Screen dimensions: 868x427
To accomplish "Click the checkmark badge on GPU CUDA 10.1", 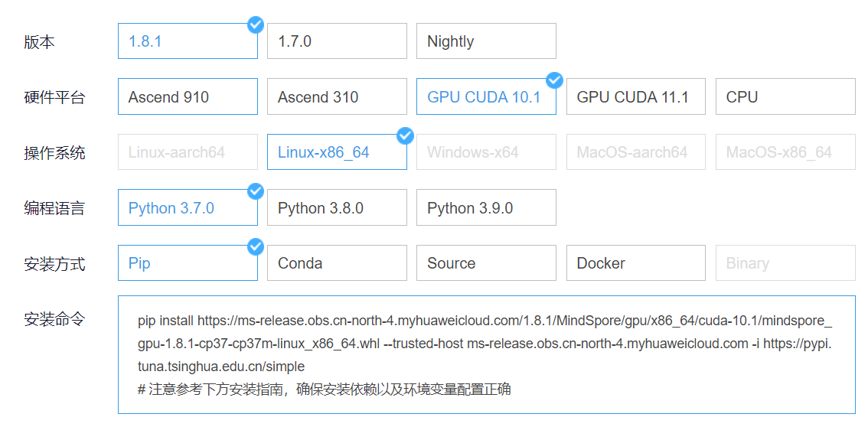I will [x=554, y=80].
